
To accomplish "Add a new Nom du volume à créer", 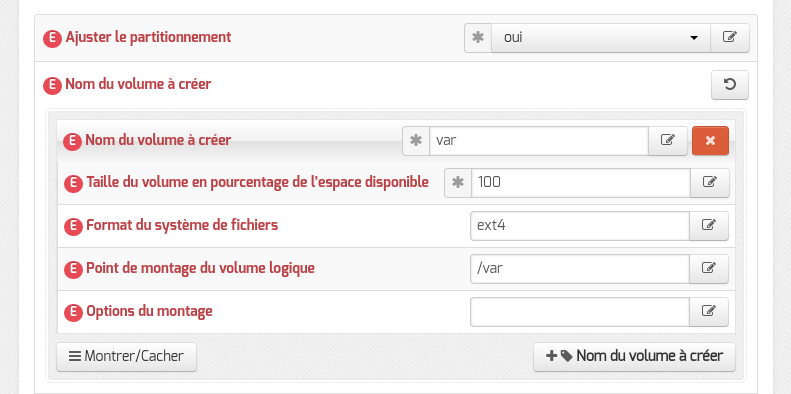I will click(634, 357).
